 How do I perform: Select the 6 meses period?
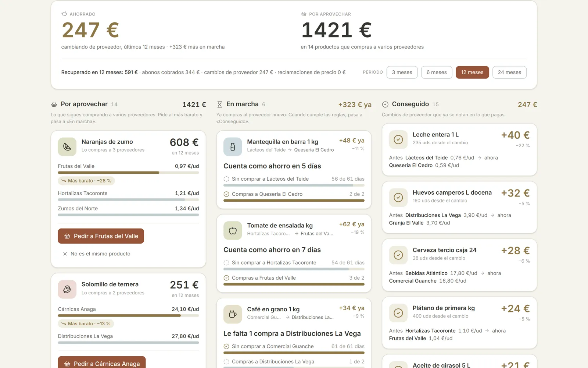tap(437, 72)
